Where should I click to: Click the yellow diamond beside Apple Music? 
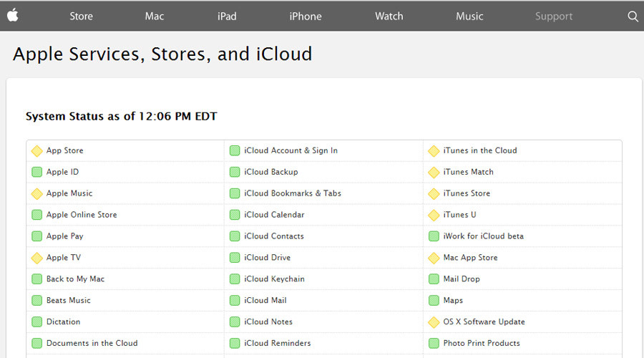[x=37, y=193]
